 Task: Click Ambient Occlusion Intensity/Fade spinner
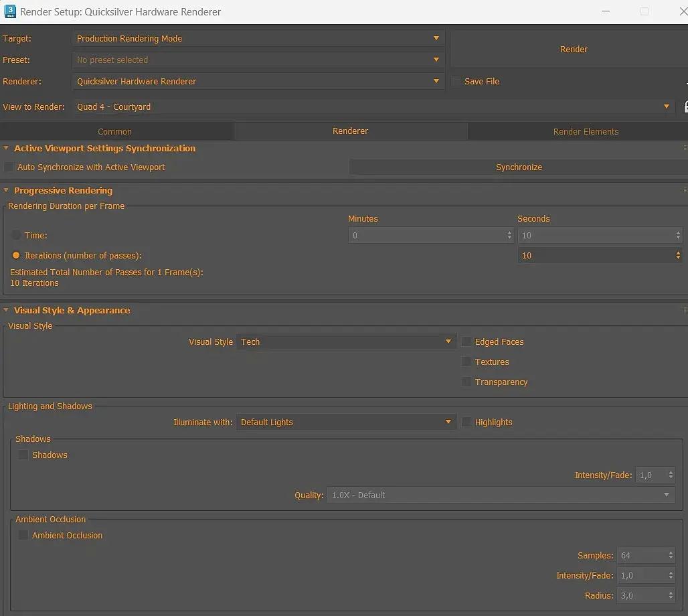tap(671, 576)
